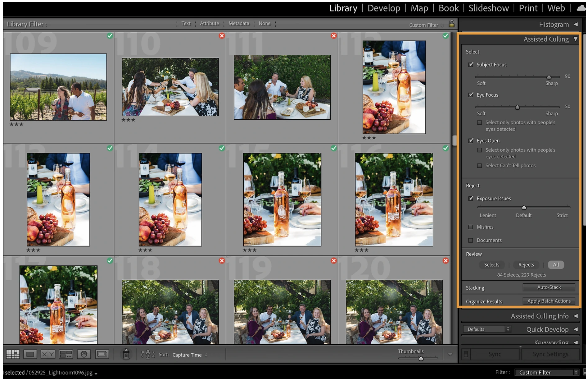Click the Painter spray can tool
The height and width of the screenshot is (381, 588).
[126, 354]
